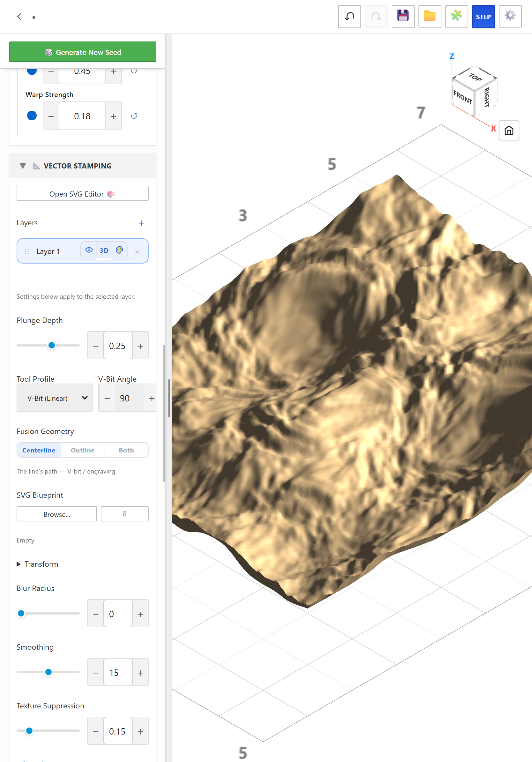The height and width of the screenshot is (762, 532).
Task: Click FRONT face of view cube
Action: pyautogui.click(x=463, y=97)
